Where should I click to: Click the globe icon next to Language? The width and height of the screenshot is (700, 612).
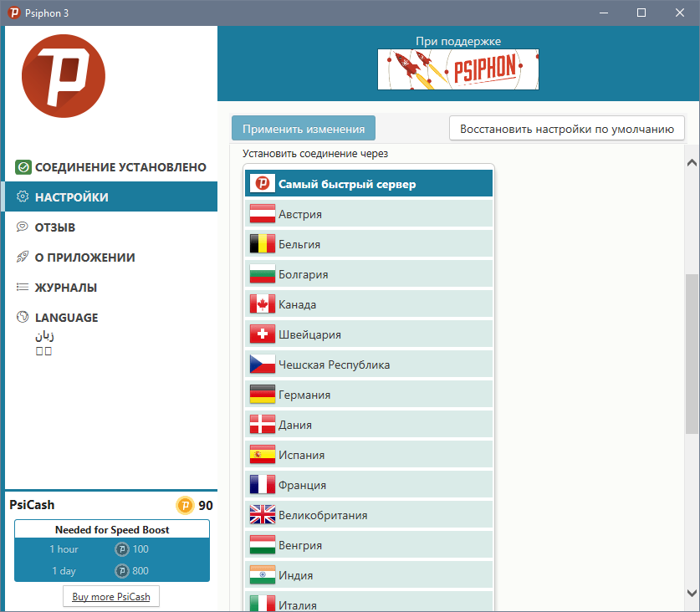[23, 317]
